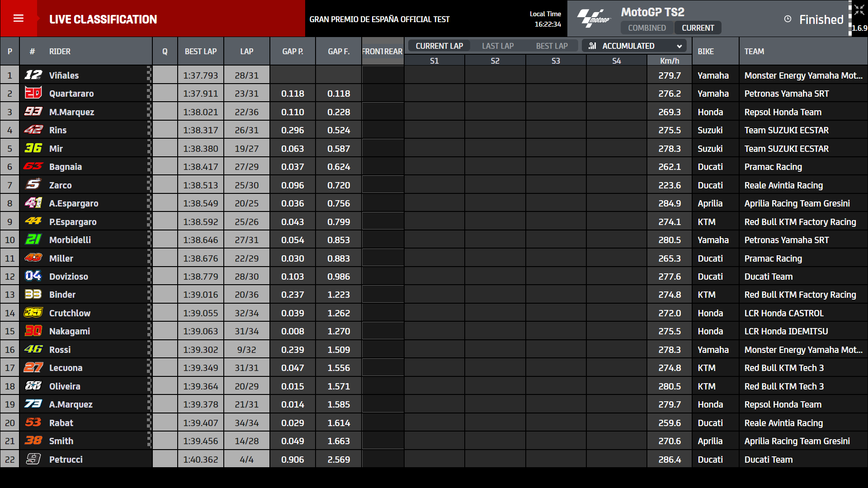Click the Km/h column header
Viewport: 868px width, 488px height.
[x=669, y=61]
